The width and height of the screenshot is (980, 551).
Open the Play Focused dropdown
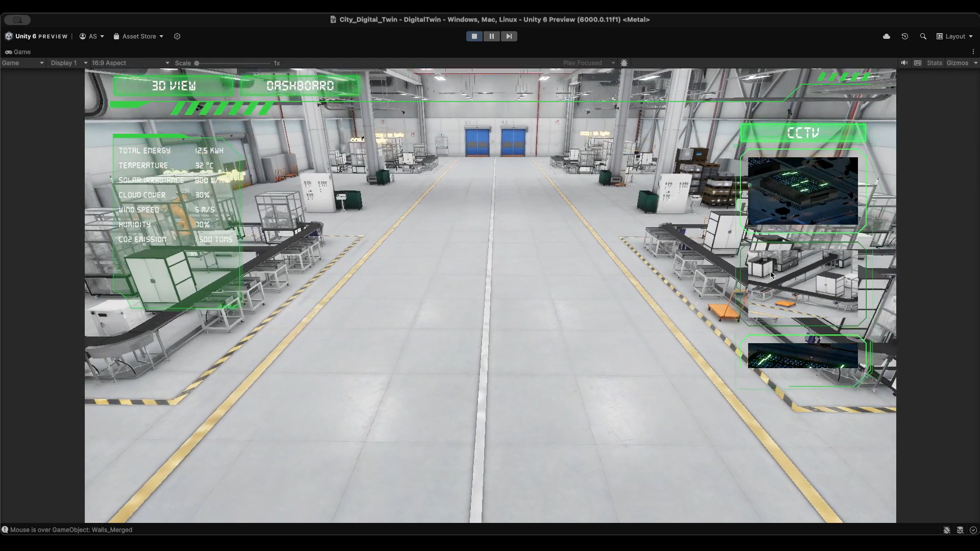[589, 63]
